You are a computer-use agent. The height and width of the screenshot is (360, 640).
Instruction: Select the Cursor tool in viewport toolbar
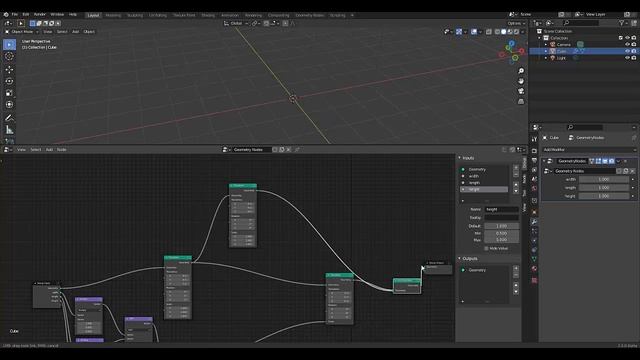[x=9, y=57]
